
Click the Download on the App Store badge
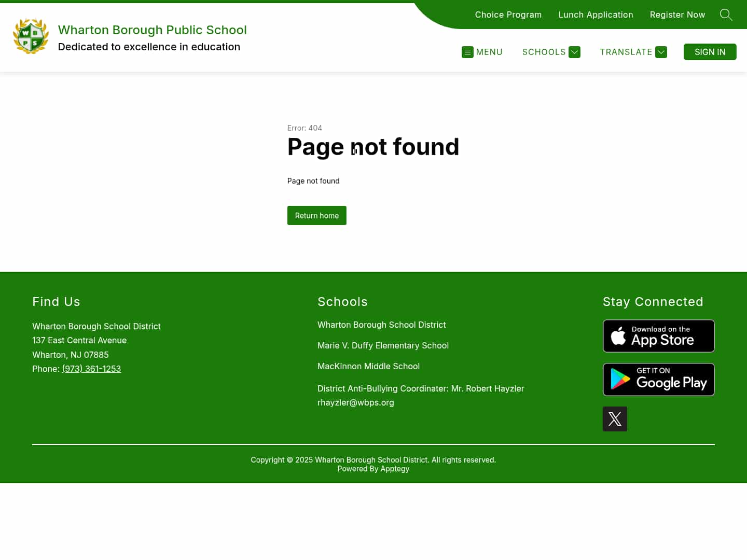[x=658, y=335]
